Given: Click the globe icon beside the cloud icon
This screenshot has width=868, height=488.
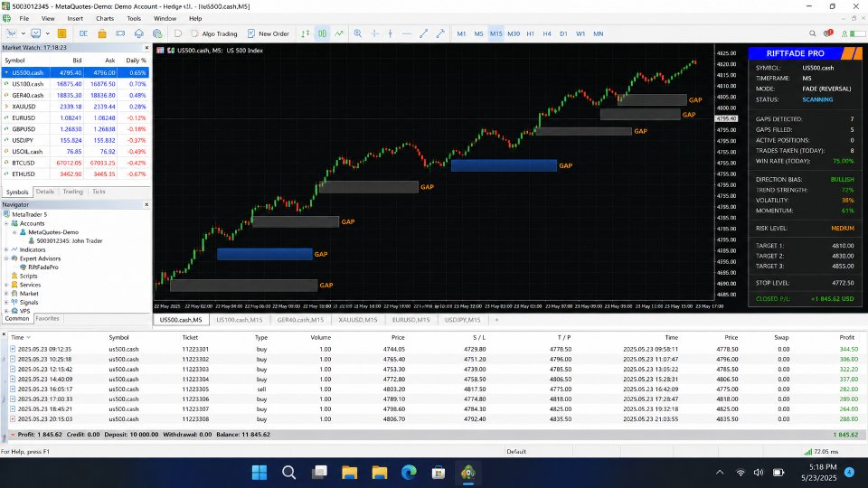Looking at the screenshot, I should 157,33.
